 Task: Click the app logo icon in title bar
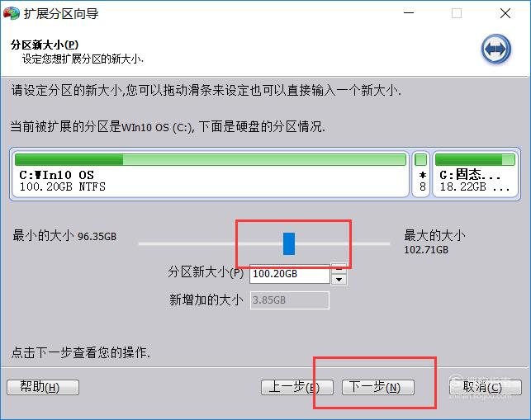coord(12,13)
